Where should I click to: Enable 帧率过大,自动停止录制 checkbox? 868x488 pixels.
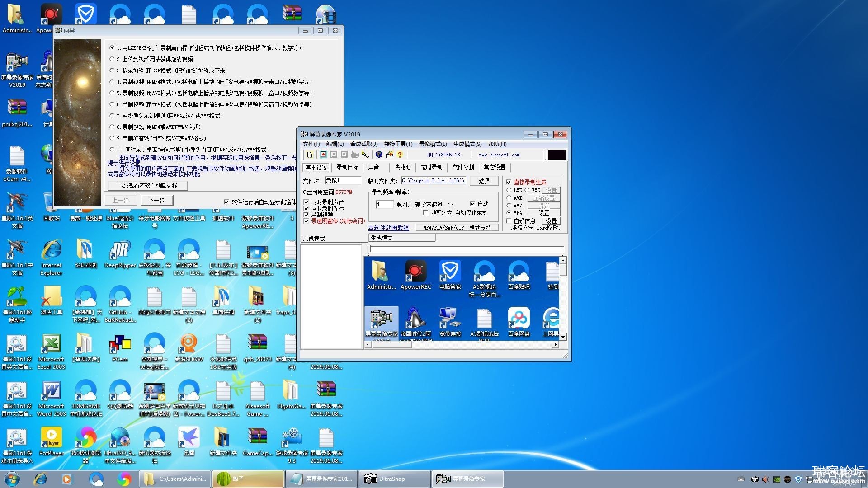pos(425,212)
